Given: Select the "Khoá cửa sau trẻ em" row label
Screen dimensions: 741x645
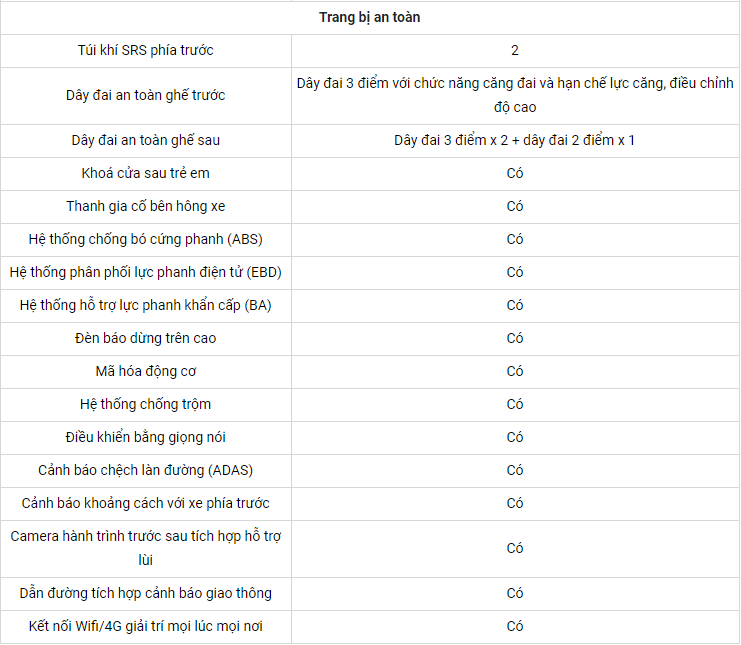Looking at the screenshot, I should (146, 173).
